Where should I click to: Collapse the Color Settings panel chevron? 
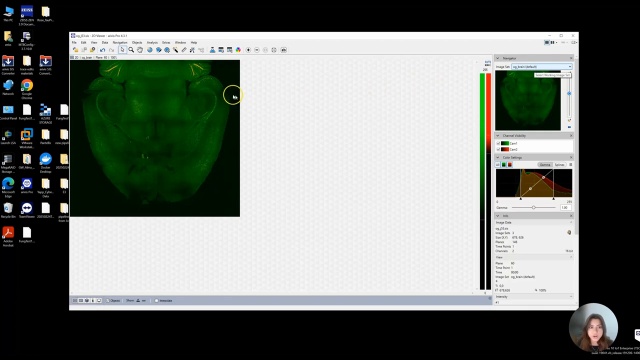click(498, 157)
